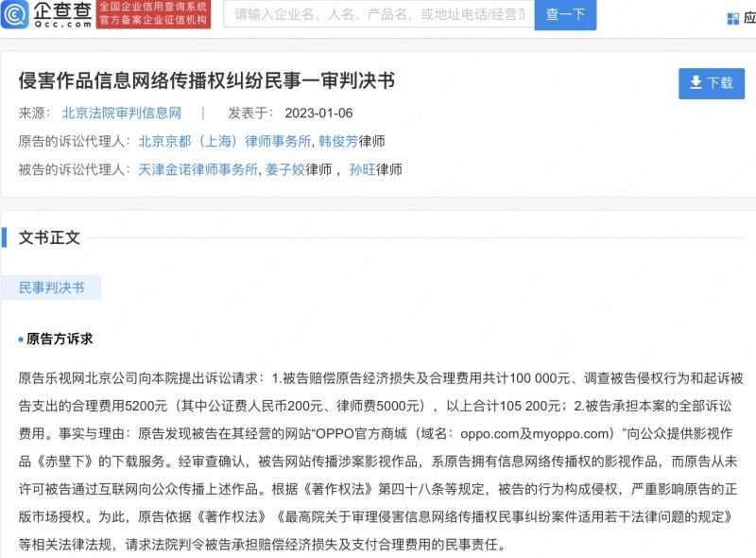
Task: Click the 发表于： label
Action: tap(250, 113)
